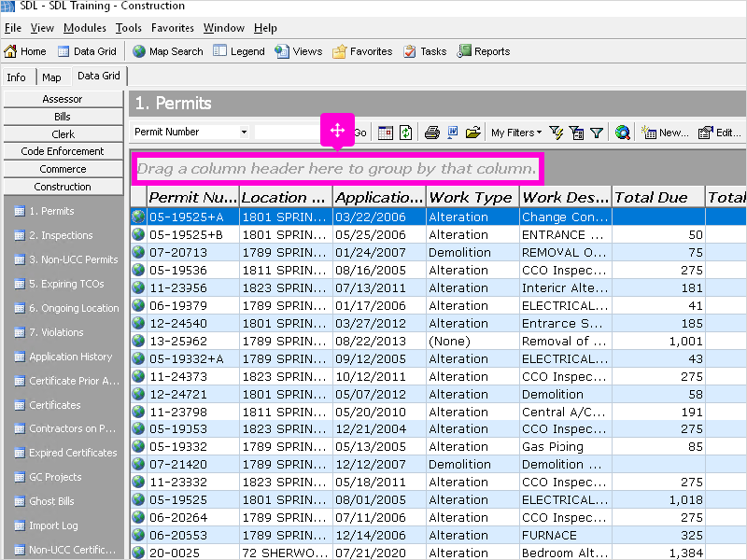747x560 pixels.
Task: Open the Help menu
Action: click(x=265, y=28)
